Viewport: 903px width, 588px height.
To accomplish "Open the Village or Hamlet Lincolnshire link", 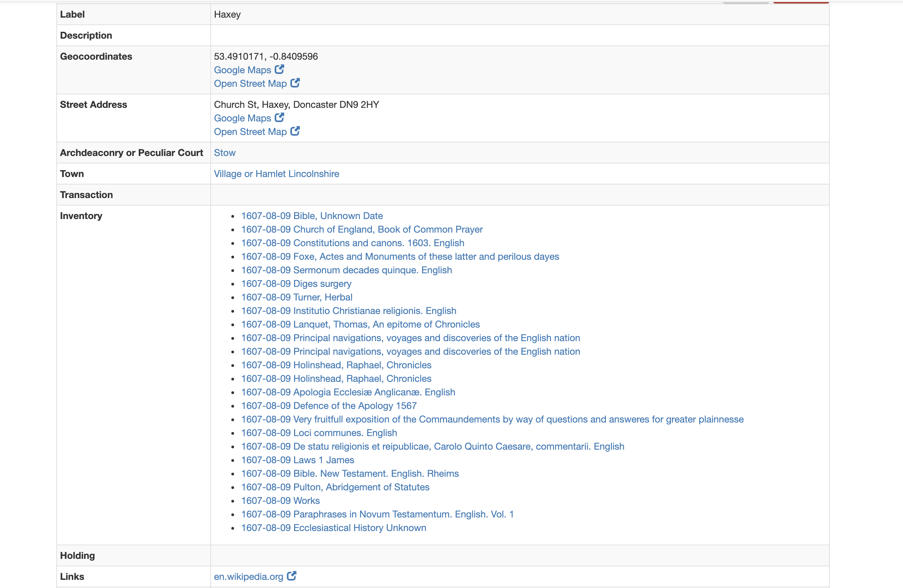I will [x=276, y=174].
